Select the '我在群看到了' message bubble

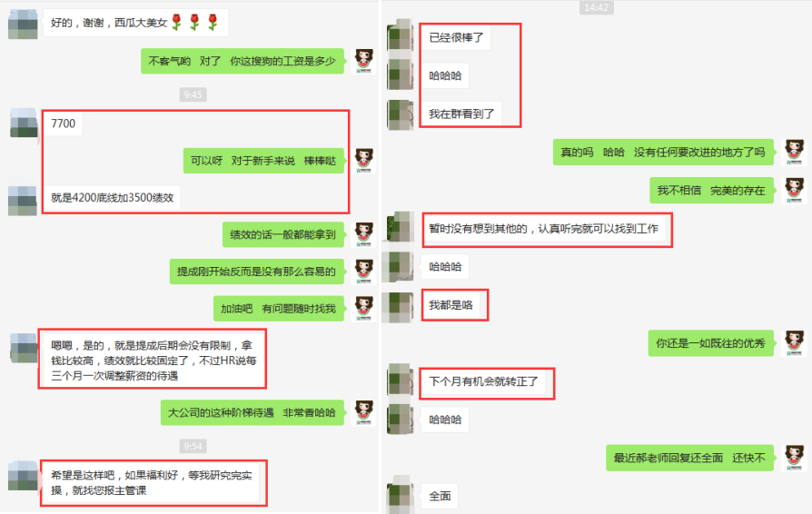click(x=461, y=114)
